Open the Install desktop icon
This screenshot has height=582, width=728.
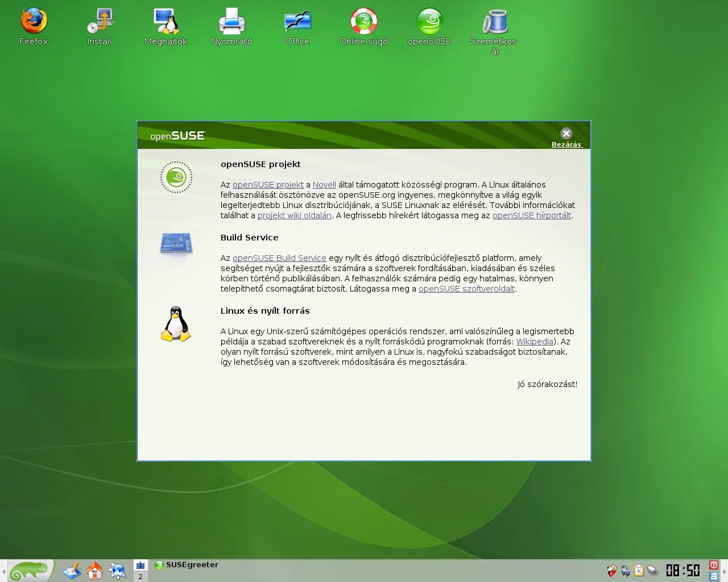coord(100,26)
